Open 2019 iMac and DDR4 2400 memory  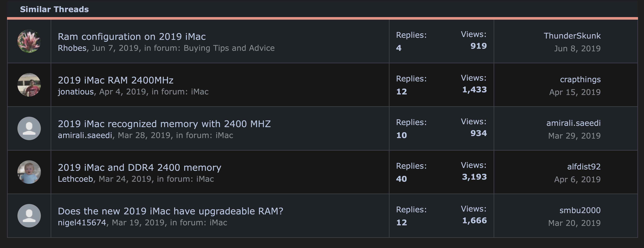click(139, 167)
